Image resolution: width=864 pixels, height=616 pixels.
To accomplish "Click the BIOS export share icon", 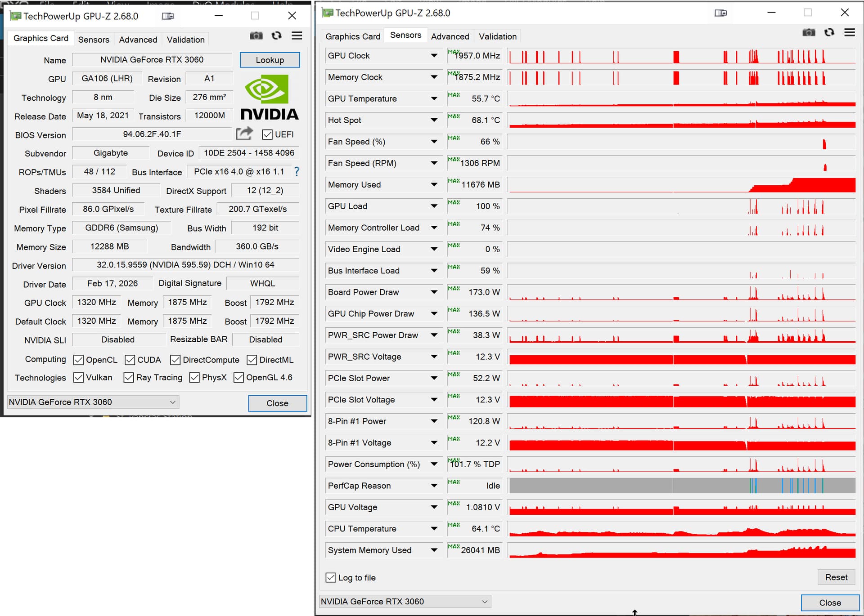I will [x=244, y=134].
